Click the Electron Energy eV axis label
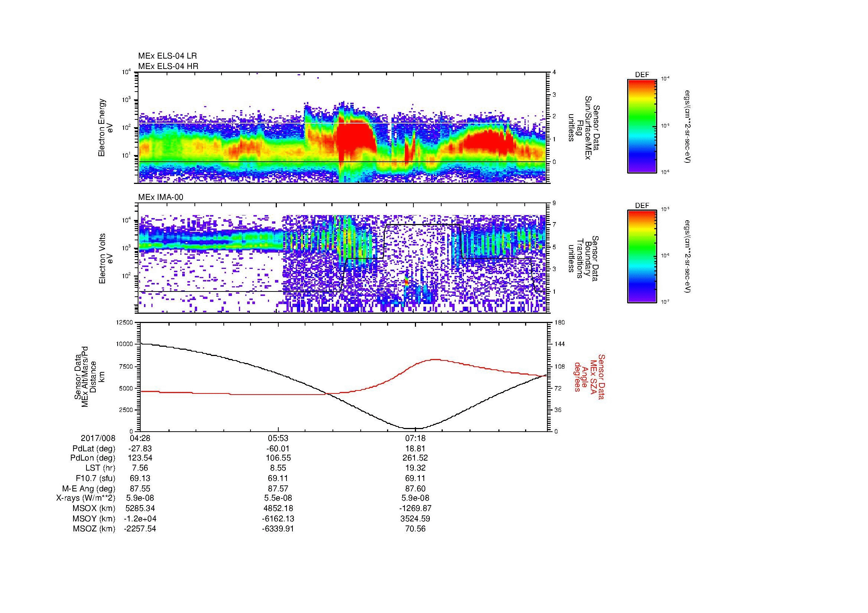The height and width of the screenshot is (613, 868). point(106,128)
